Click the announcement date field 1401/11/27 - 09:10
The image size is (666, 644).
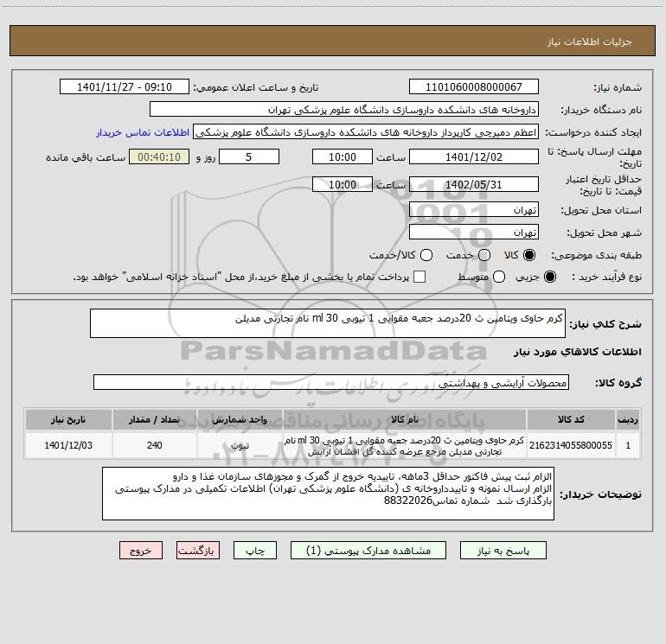pyautogui.click(x=125, y=86)
